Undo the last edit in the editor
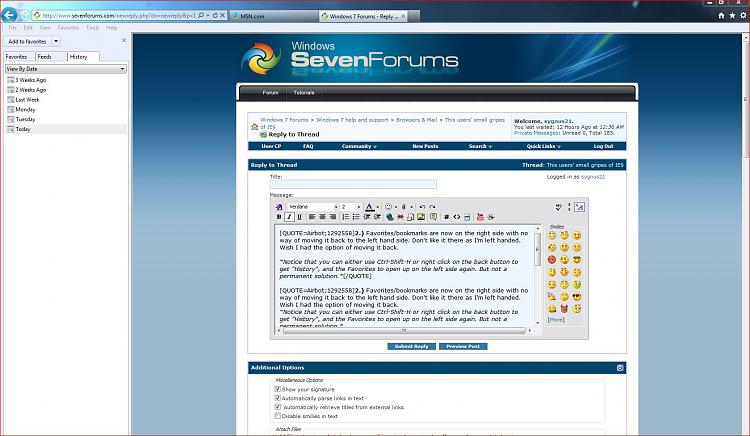This screenshot has height=436, width=750. 421,207
